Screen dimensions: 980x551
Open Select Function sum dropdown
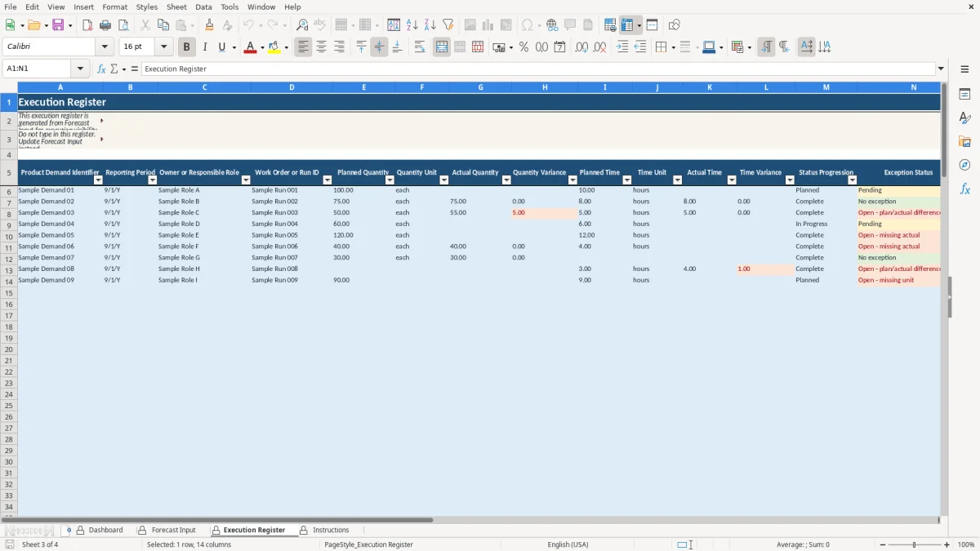click(122, 69)
